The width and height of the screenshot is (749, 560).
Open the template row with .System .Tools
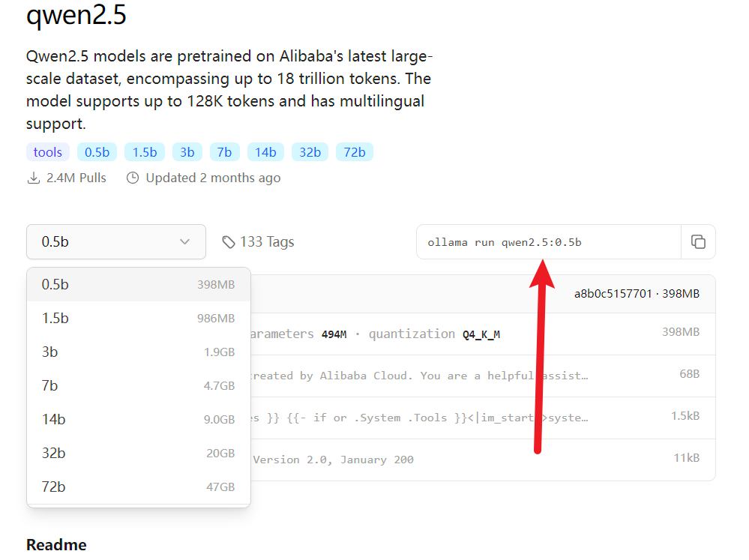pos(482,418)
